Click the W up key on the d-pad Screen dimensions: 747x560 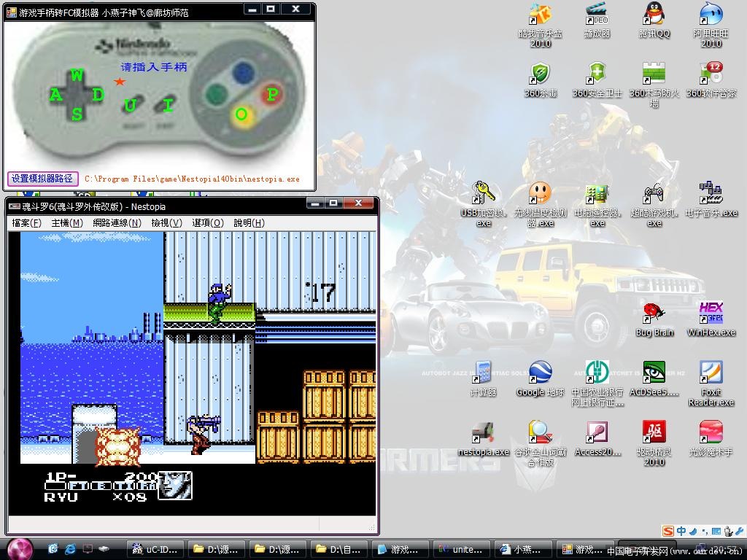pyautogui.click(x=77, y=75)
